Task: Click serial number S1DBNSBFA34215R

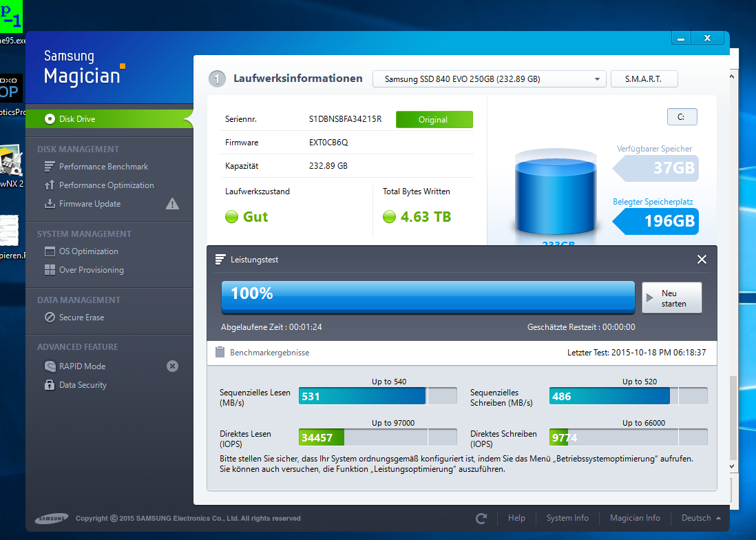Action: pyautogui.click(x=345, y=119)
